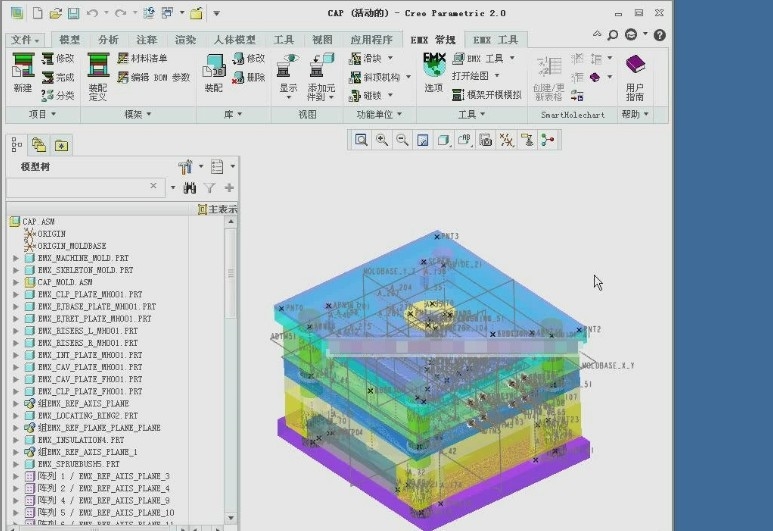Click the Zoom Out icon
This screenshot has width=773, height=531.
[402, 140]
